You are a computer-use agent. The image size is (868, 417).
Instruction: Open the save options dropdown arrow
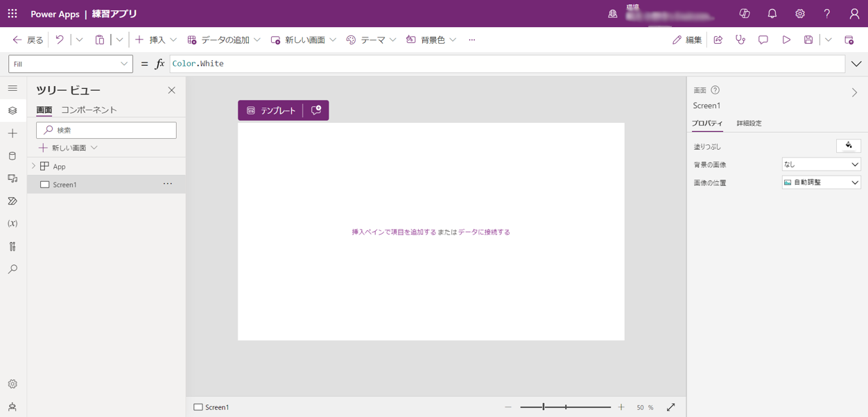pos(828,40)
